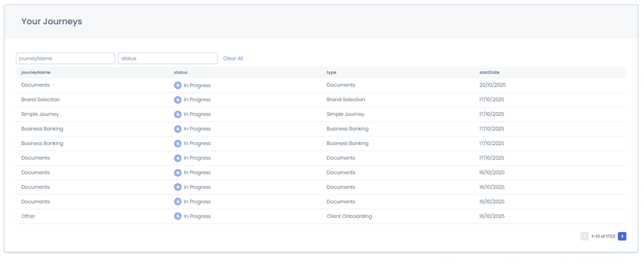Sort by type column header
The height and width of the screenshot is (263, 644).
(x=331, y=72)
